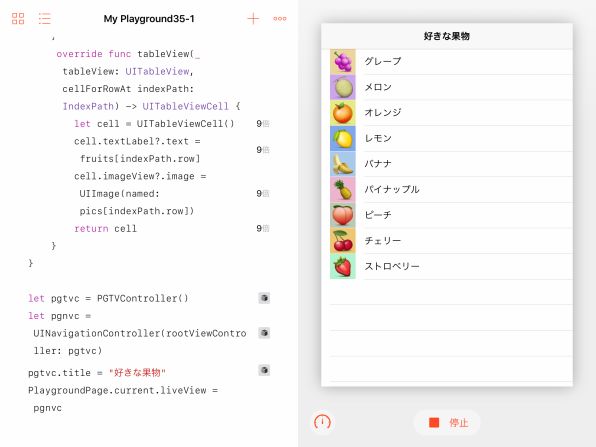Select the グレープ row in table
The image size is (596, 447).
(447, 62)
